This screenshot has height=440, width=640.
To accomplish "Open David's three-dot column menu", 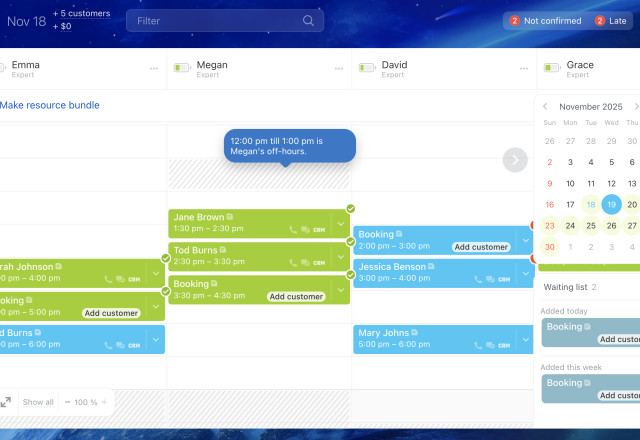I will click(x=522, y=69).
